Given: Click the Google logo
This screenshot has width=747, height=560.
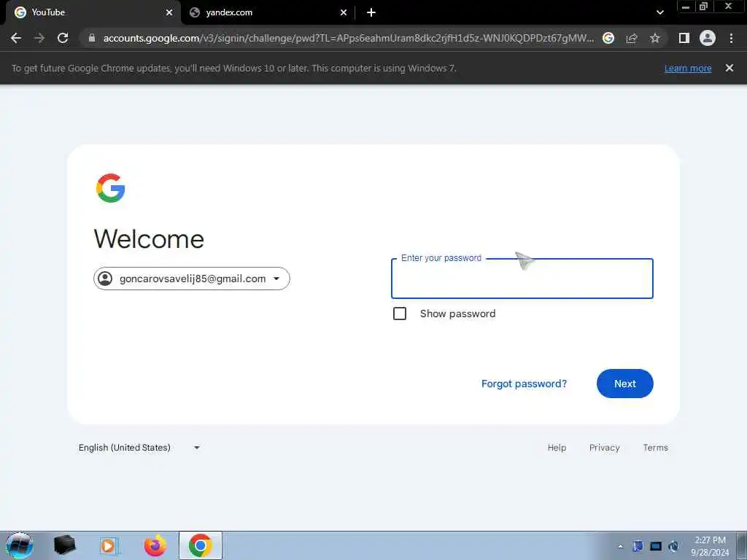Looking at the screenshot, I should click(x=111, y=188).
